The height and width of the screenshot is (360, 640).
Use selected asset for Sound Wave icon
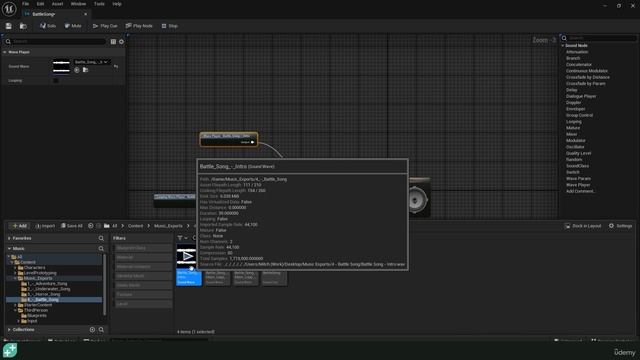click(77, 70)
